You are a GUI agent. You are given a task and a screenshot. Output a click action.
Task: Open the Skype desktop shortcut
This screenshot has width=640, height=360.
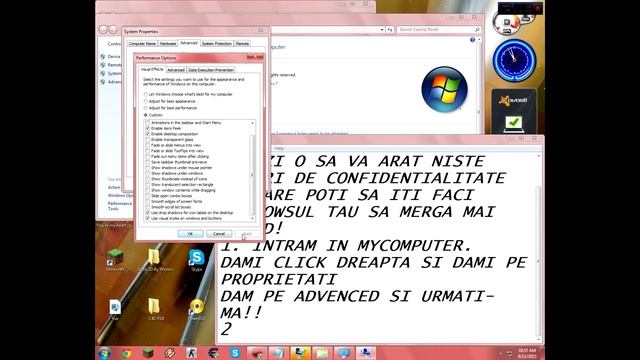coord(196,260)
